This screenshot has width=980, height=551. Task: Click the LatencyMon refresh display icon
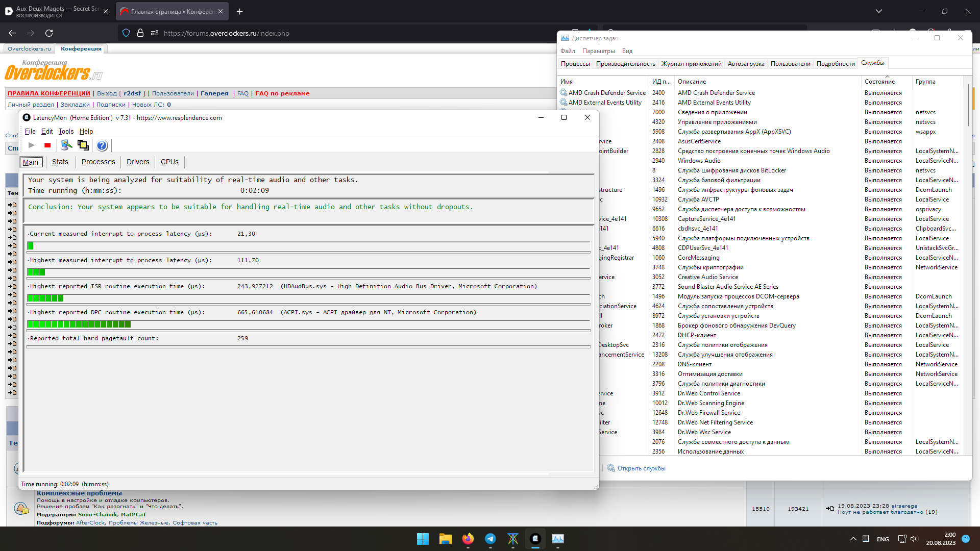(66, 145)
